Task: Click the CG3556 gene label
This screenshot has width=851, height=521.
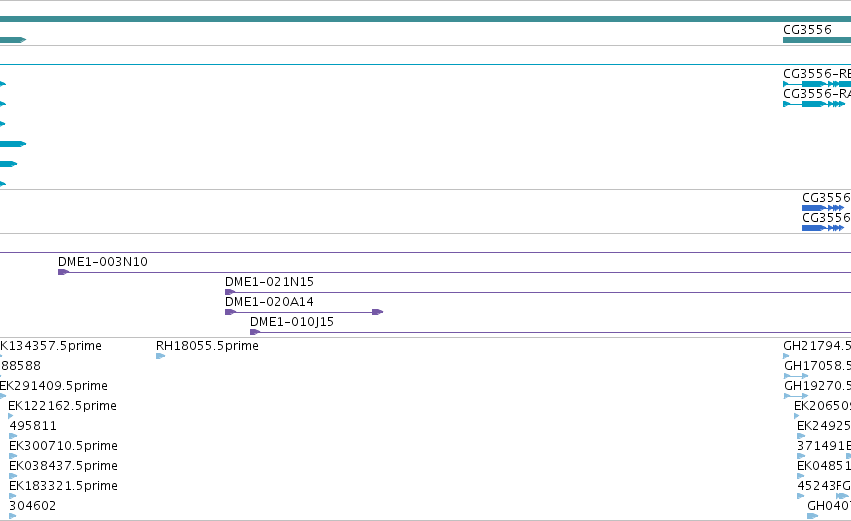Action: pos(807,30)
